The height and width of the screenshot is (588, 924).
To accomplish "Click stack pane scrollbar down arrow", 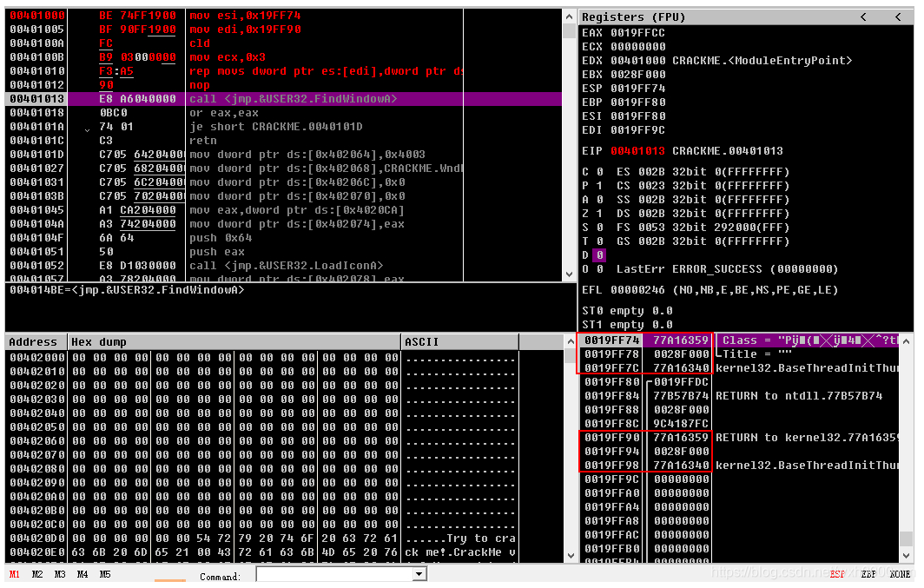I will point(907,556).
